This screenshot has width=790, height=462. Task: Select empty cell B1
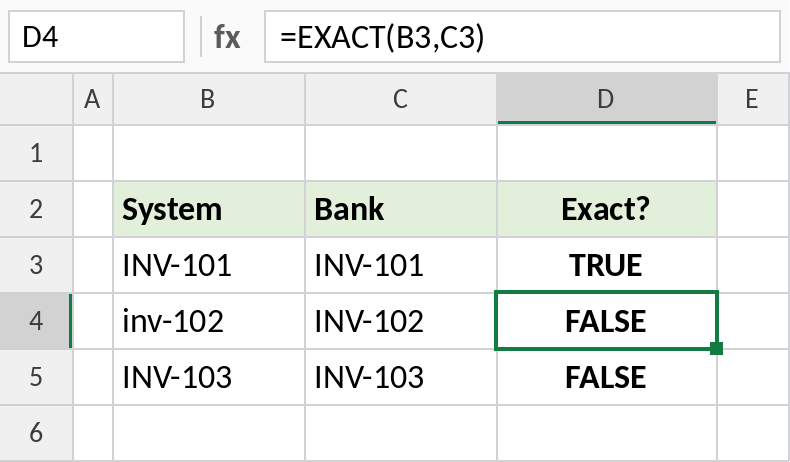(209, 153)
